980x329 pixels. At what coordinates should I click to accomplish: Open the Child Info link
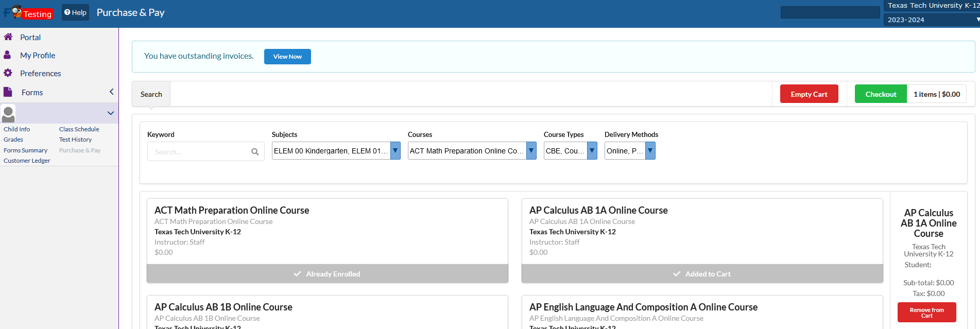[17, 129]
